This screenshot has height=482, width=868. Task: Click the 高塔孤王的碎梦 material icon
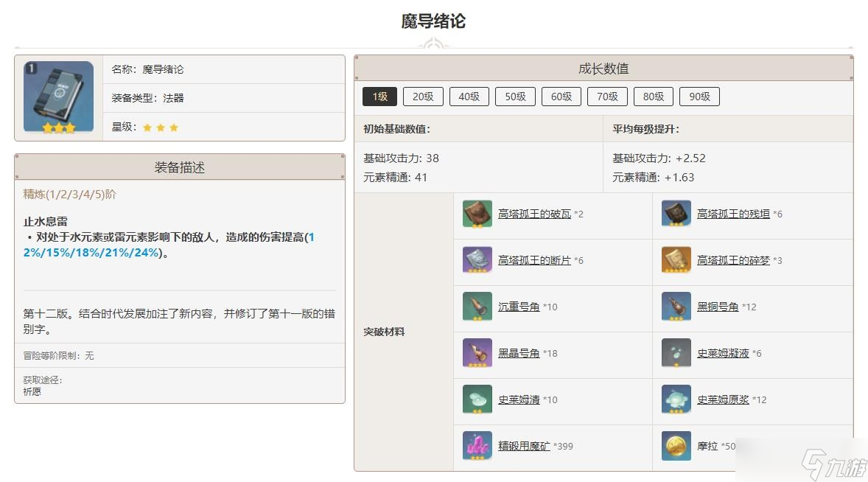pos(676,261)
